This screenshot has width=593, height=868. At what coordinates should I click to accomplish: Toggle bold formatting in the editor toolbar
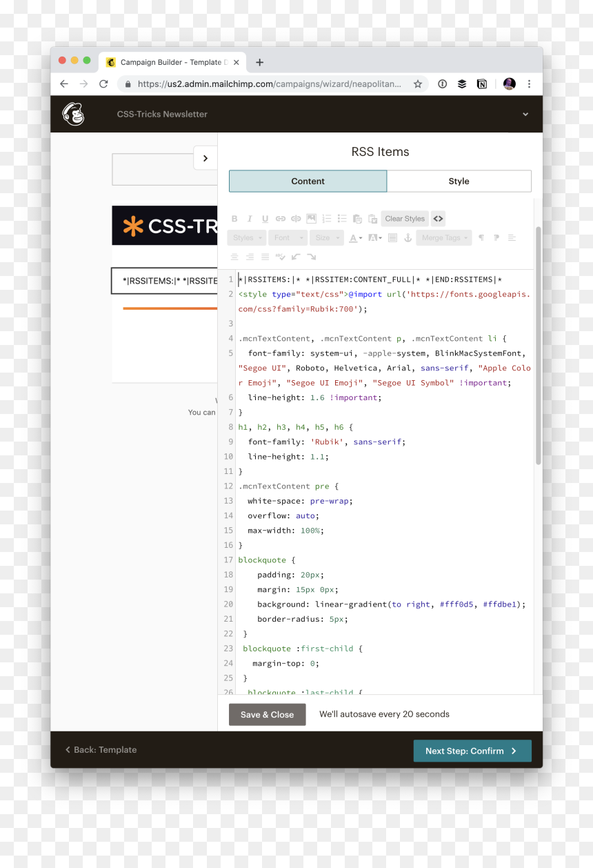tap(234, 219)
